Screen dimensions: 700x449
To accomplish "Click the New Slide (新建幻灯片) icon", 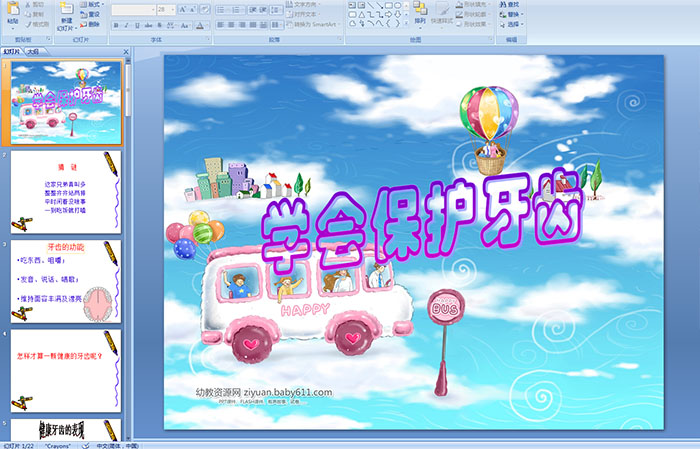I will tap(67, 8).
